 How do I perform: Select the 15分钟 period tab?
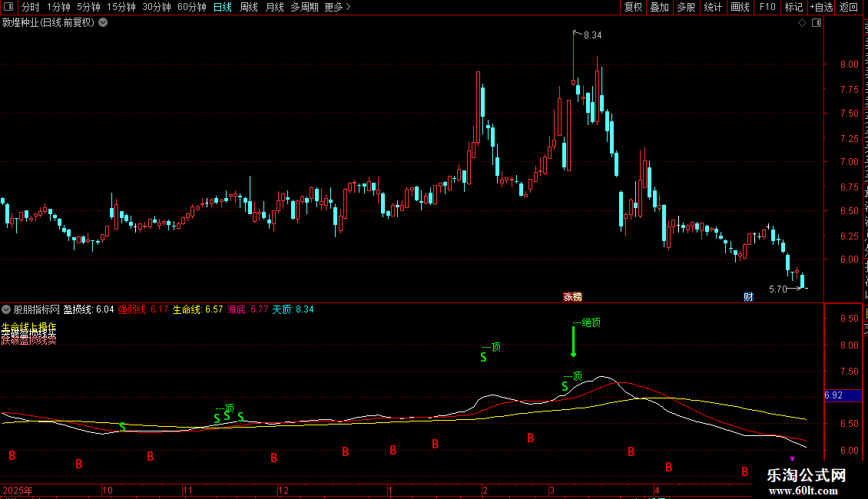click(x=121, y=7)
